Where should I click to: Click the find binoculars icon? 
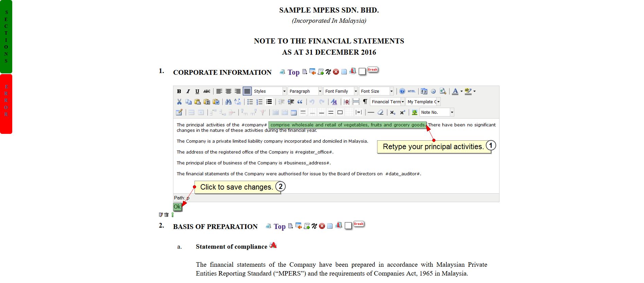tap(228, 102)
